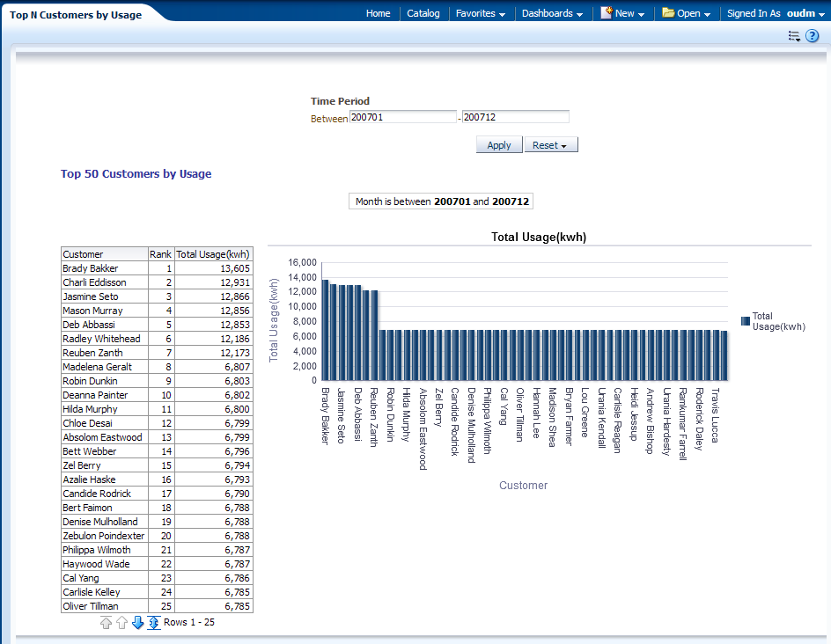Display maximum rows per page icon
Viewport: 831px width, 644px height.
coord(154,623)
